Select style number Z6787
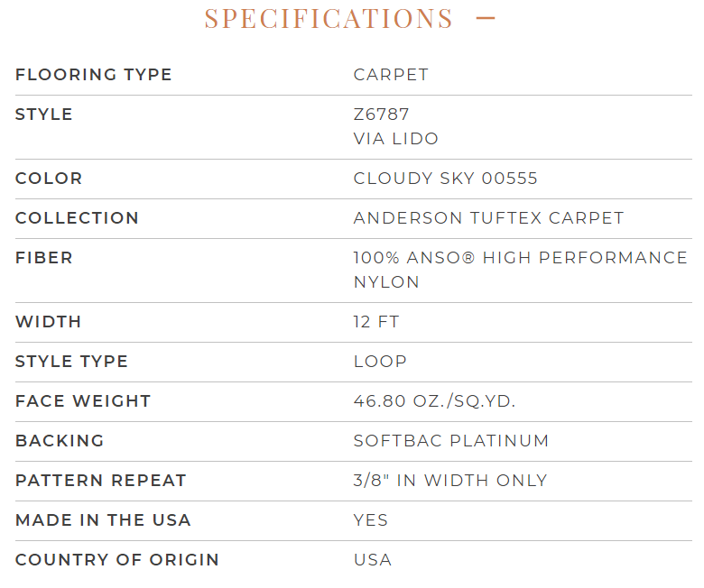 click(381, 115)
